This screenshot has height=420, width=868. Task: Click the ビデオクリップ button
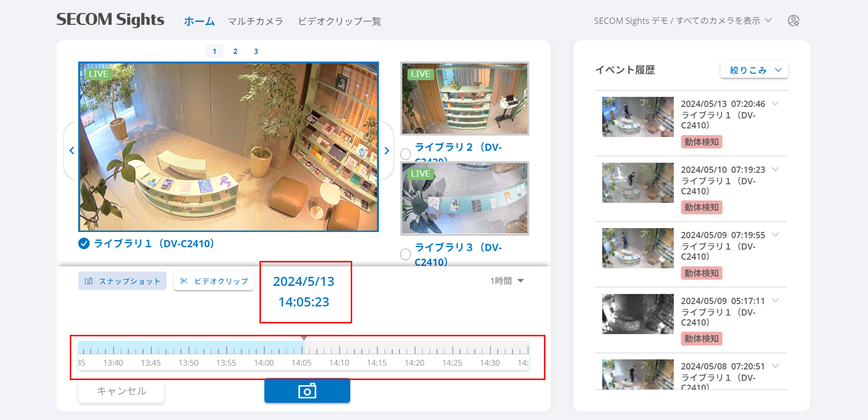tap(214, 281)
